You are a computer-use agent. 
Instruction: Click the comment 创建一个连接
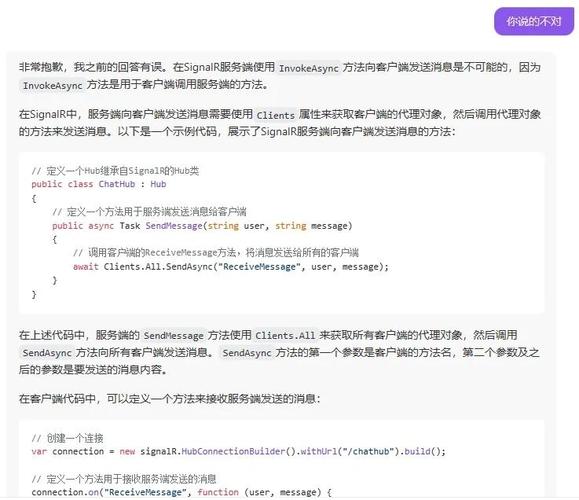[67, 438]
